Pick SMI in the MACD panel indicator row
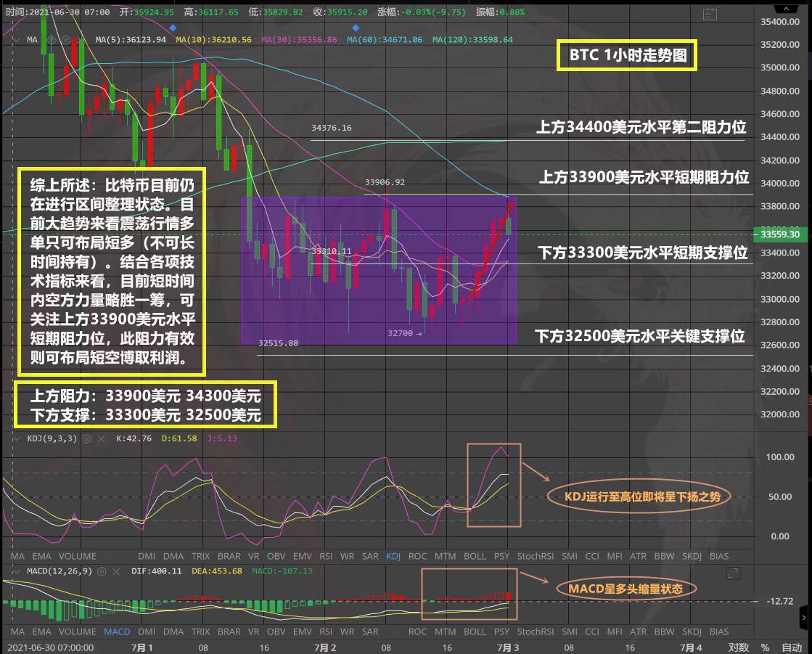Screen dimensions: 812x654 (570, 631)
